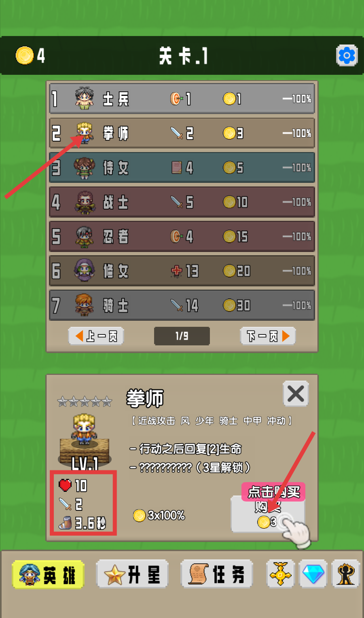Select the 忍者 row costing 15 coins
The height and width of the screenshot is (618, 364).
182,236
